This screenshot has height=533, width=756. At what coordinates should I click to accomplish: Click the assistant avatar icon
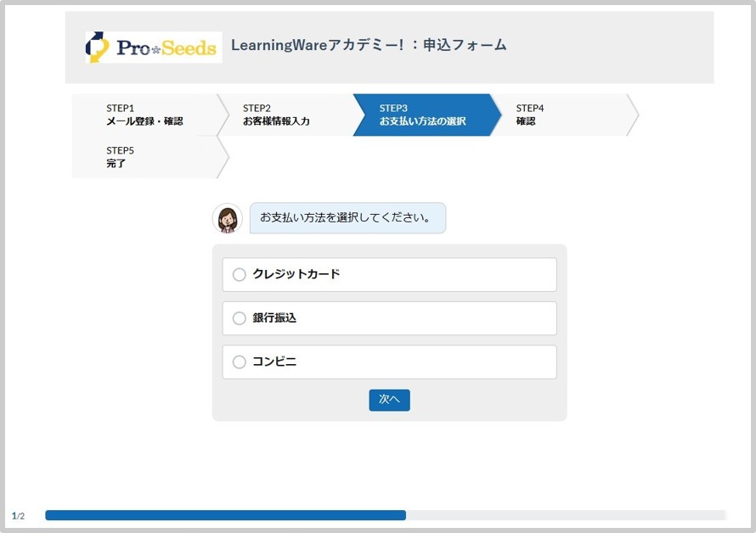227,218
